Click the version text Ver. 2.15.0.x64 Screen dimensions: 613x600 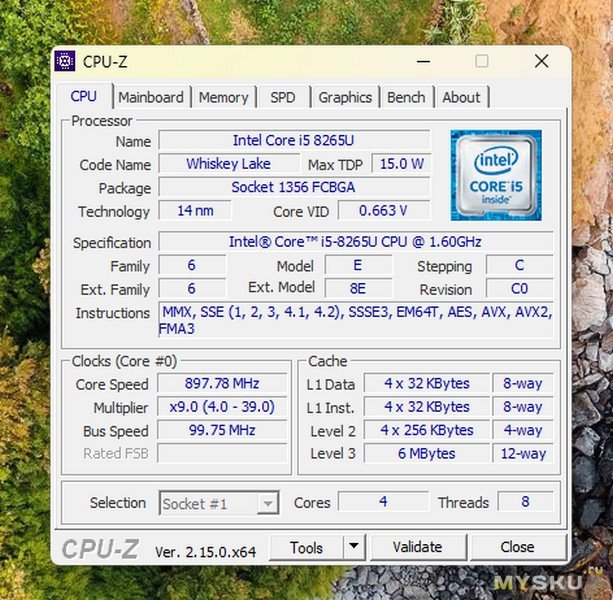[206, 552]
